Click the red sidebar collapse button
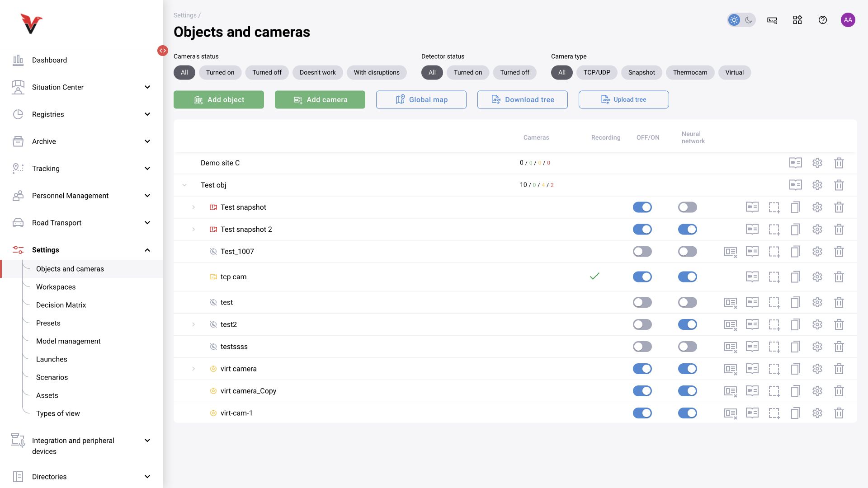This screenshot has height=488, width=868. (163, 51)
